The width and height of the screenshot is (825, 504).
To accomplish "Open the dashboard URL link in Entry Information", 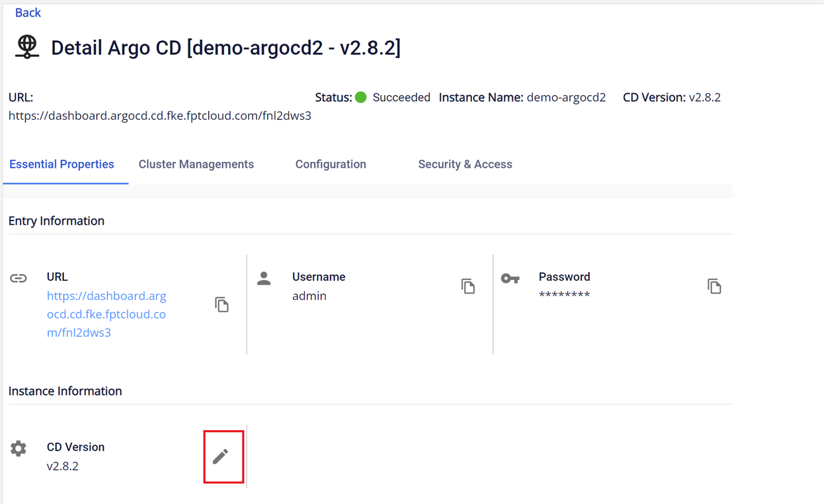I will [x=106, y=314].
